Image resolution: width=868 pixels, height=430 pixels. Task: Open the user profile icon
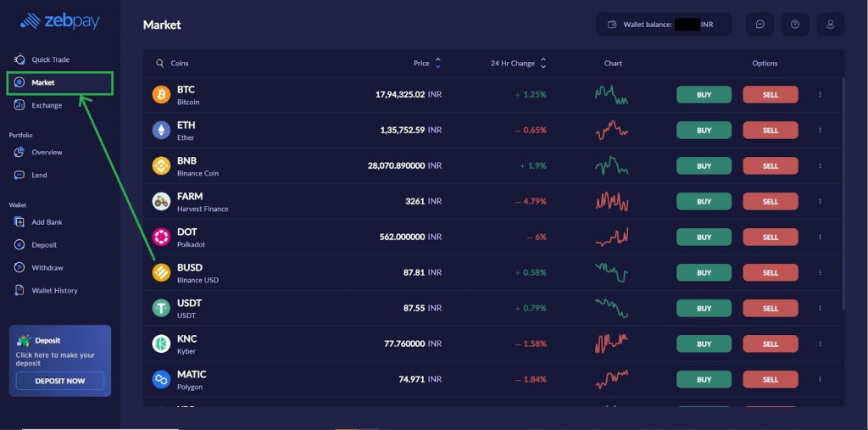(831, 25)
